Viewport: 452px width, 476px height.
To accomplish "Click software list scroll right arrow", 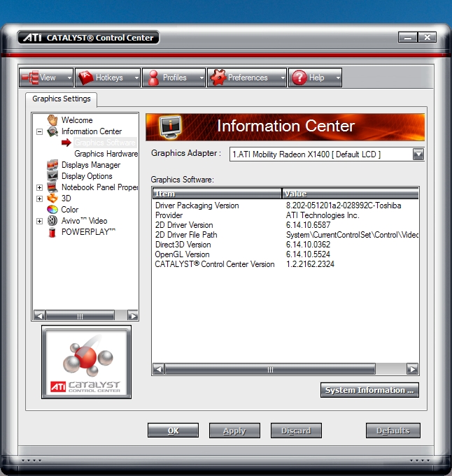I will coord(413,370).
